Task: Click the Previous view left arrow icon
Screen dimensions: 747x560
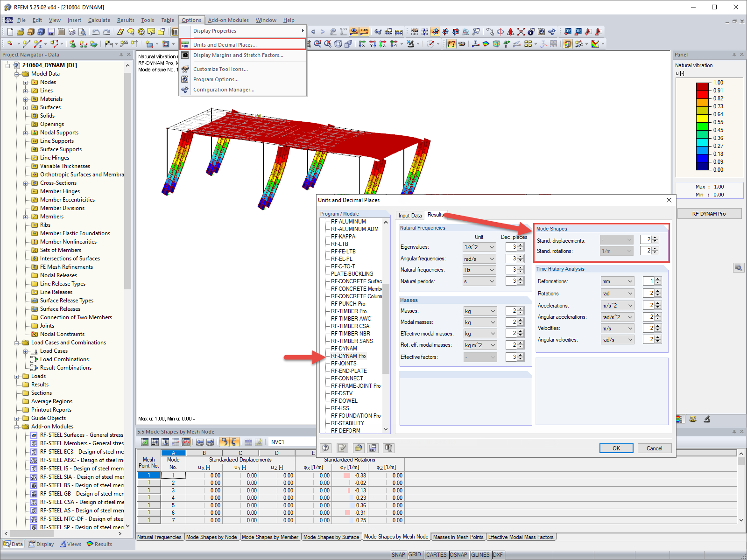Action: coord(313,32)
